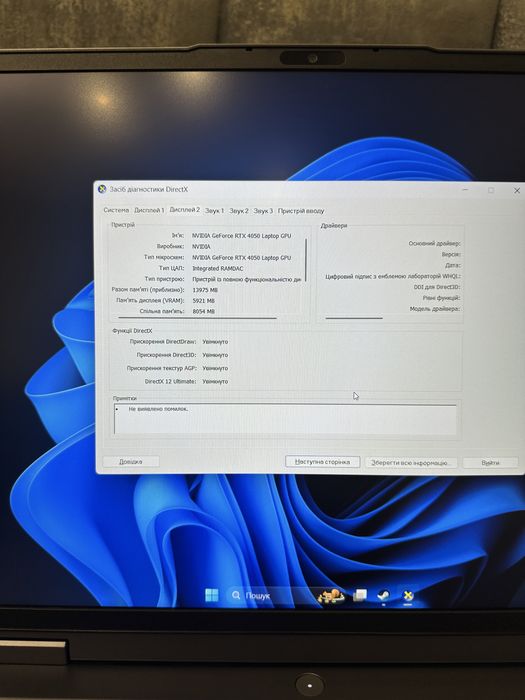Click the Прискорення DirectDraw status
Image resolution: width=525 pixels, height=700 pixels.
[215, 342]
